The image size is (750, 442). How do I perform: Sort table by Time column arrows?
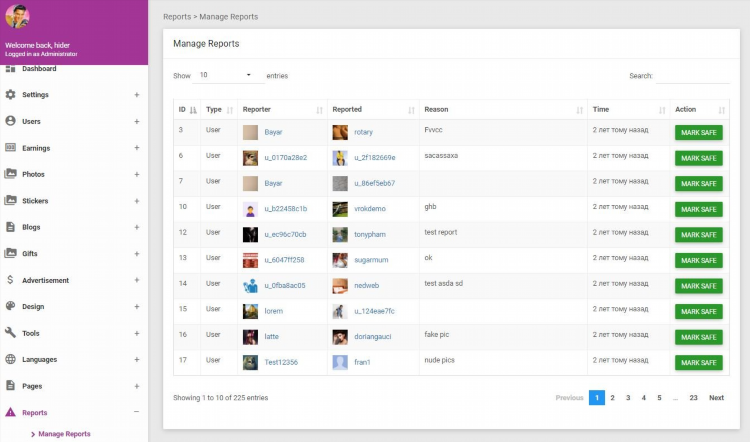coord(662,110)
